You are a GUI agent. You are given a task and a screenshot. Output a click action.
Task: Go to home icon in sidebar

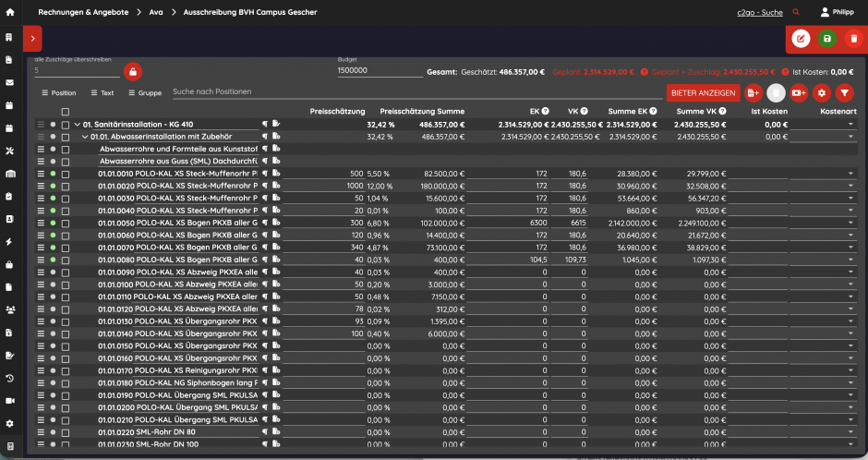(x=10, y=12)
